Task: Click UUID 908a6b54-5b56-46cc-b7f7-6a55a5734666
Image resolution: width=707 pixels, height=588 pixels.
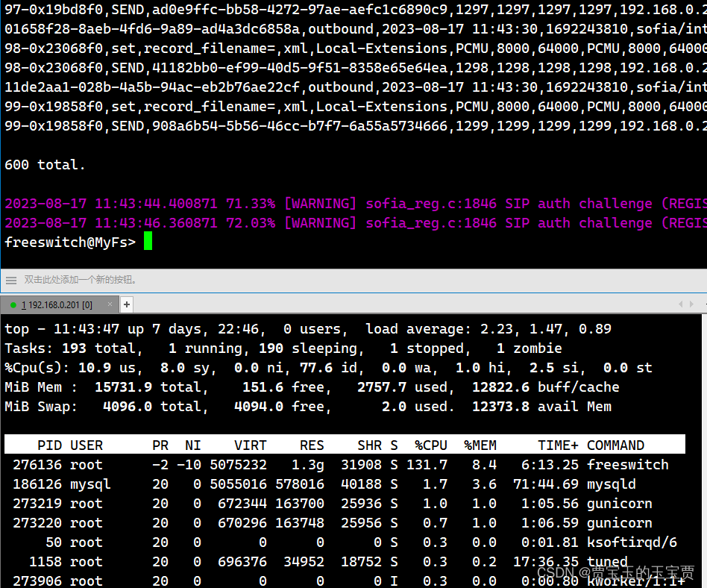Action: click(299, 126)
